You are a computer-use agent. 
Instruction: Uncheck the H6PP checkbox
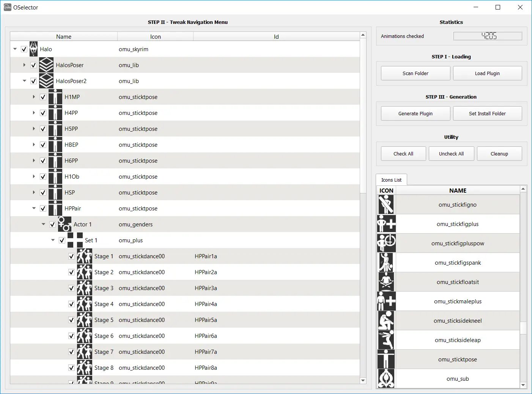pos(43,161)
